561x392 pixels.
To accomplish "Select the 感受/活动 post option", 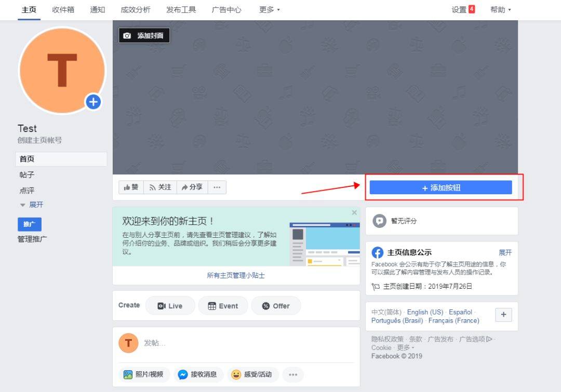I will click(251, 374).
